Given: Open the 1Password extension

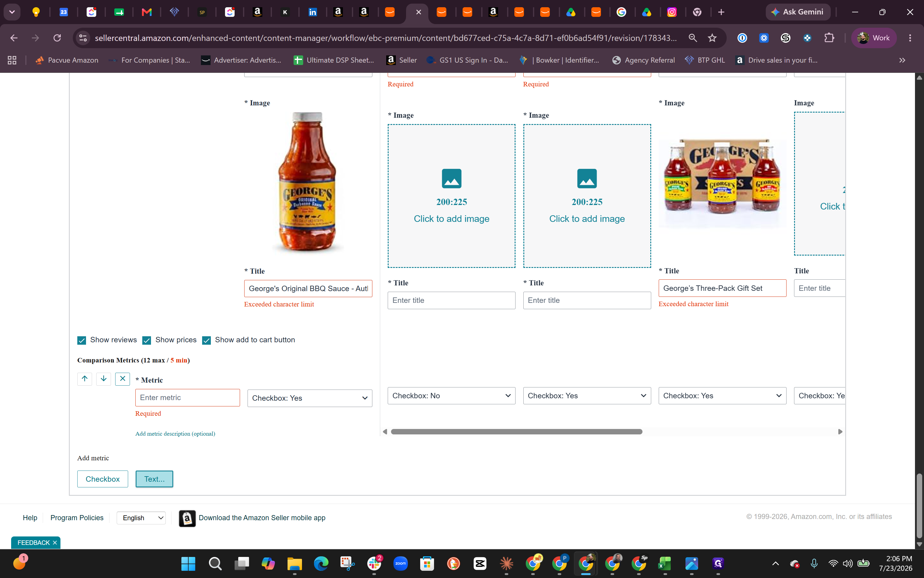Looking at the screenshot, I should 742,38.
